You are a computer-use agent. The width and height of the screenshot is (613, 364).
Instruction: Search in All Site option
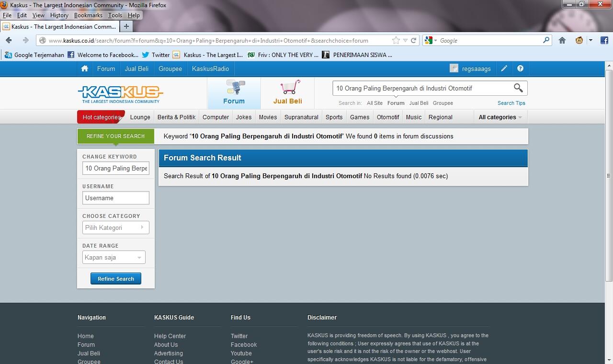(375, 103)
